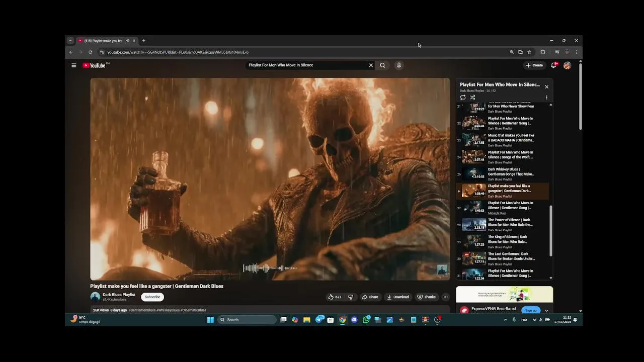This screenshot has height=362, width=644.
Task: Click the #GentlemanBlues hashtag
Action: [x=142, y=310]
